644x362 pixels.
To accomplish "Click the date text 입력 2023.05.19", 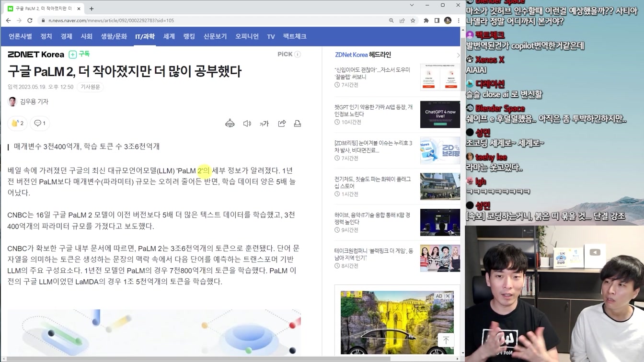I will tap(40, 87).
